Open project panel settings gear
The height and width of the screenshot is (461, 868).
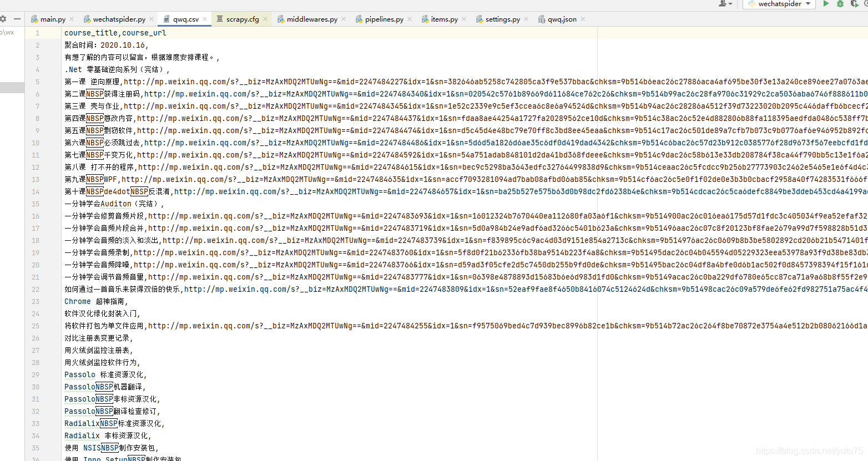(x=3, y=19)
